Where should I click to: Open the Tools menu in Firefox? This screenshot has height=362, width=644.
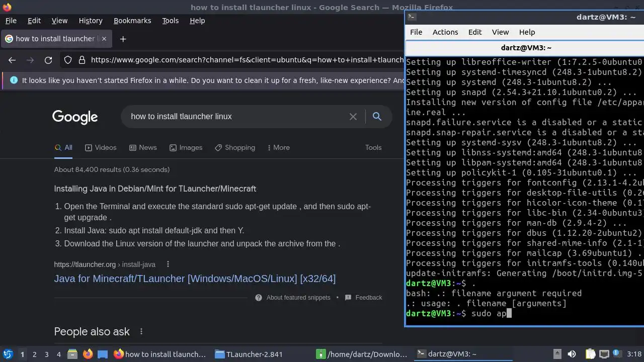171,21
